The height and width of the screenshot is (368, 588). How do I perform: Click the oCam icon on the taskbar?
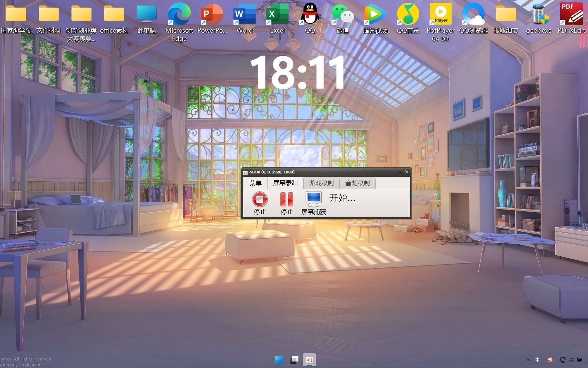click(309, 359)
